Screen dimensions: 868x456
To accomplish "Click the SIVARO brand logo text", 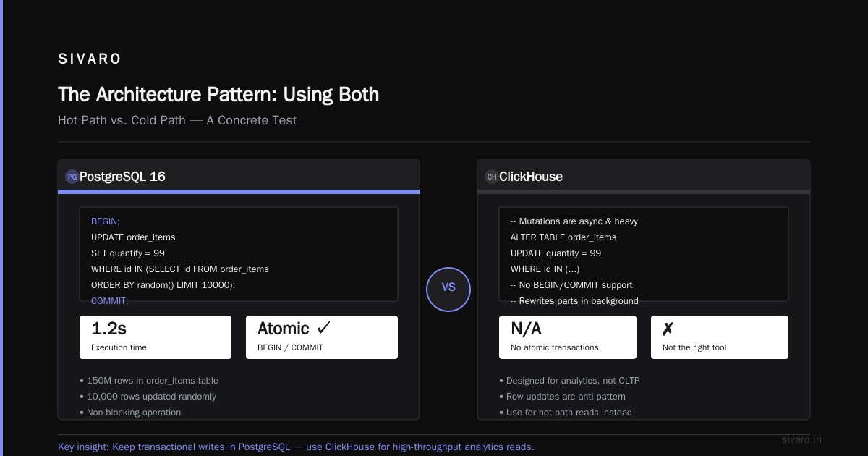I will pyautogui.click(x=90, y=59).
